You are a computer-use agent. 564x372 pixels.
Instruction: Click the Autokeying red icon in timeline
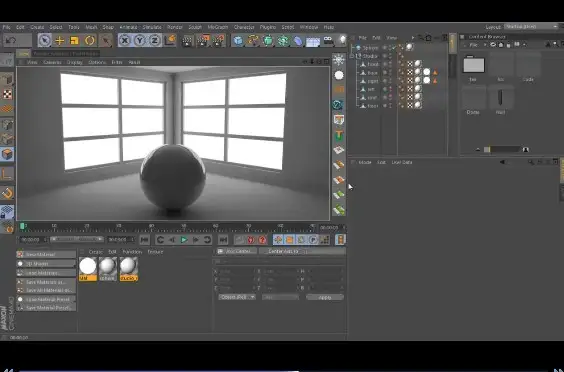point(263,240)
